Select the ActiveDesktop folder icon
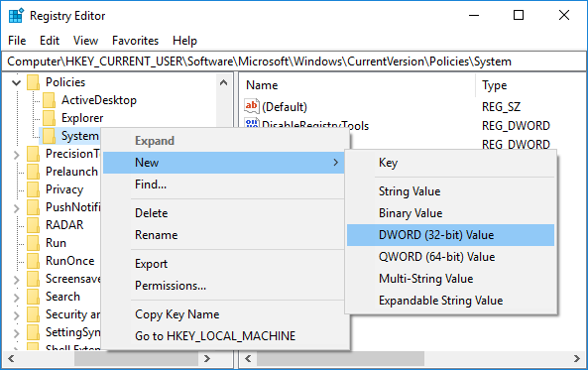Image resolution: width=588 pixels, height=370 pixels. point(50,100)
